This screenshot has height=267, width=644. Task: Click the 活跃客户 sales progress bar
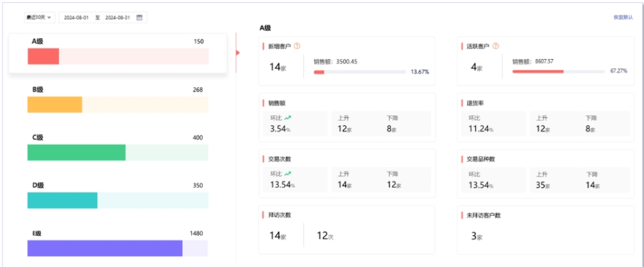click(558, 71)
